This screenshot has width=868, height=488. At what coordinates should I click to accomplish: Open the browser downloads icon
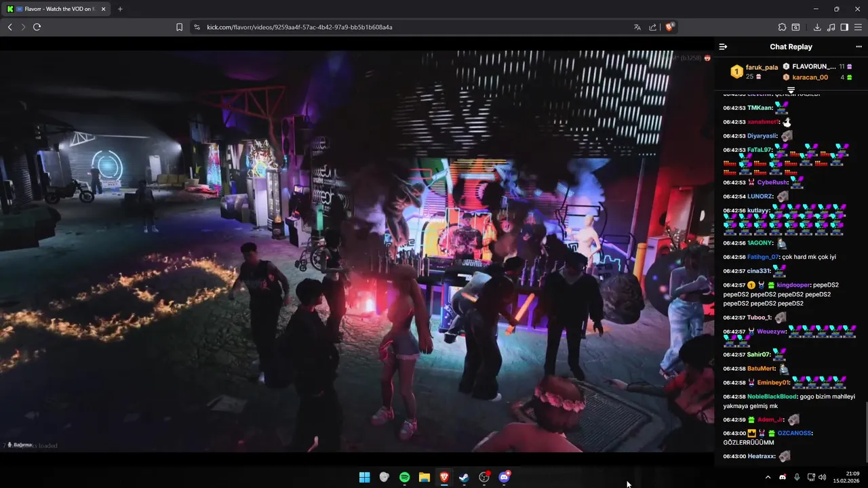[x=817, y=27]
